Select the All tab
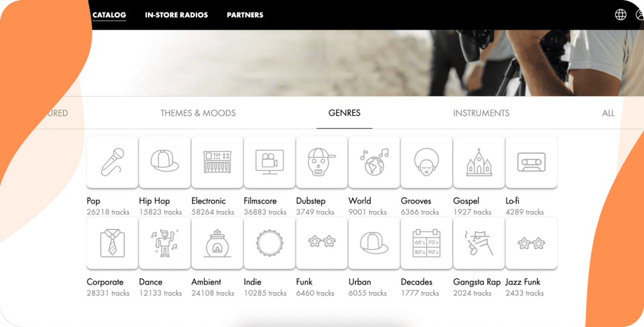This screenshot has height=327, width=644. tap(608, 113)
